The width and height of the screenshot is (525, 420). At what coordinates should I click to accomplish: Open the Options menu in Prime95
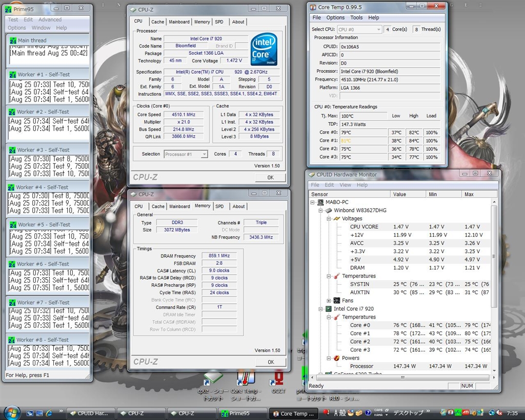click(x=17, y=28)
